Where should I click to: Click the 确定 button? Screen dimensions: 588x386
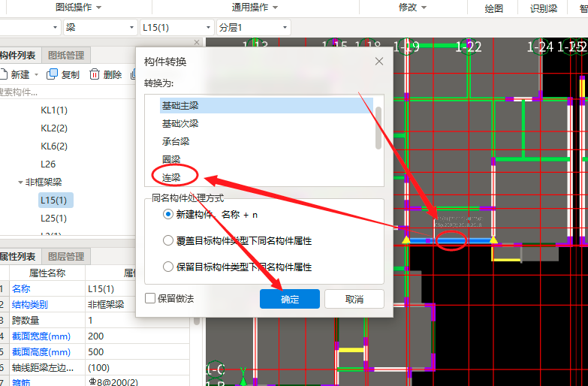290,299
